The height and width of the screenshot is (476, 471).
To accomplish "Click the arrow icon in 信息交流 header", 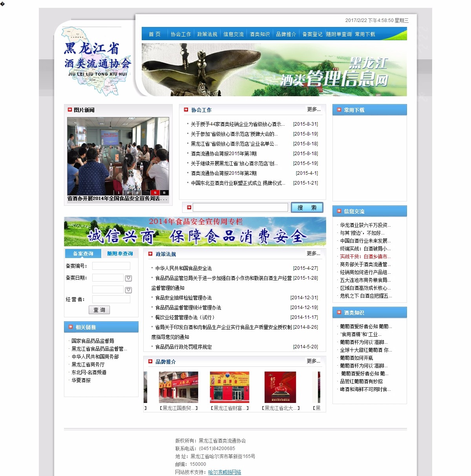I will [338, 211].
